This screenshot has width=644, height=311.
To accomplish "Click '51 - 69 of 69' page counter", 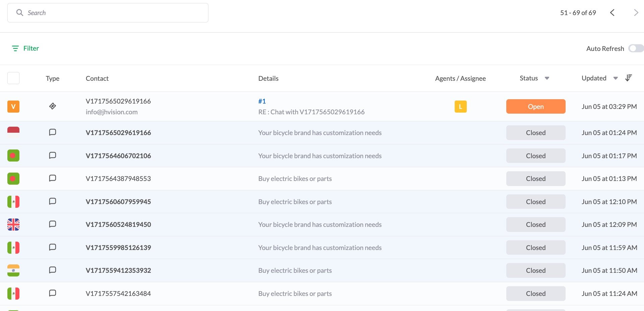I will coord(578,13).
